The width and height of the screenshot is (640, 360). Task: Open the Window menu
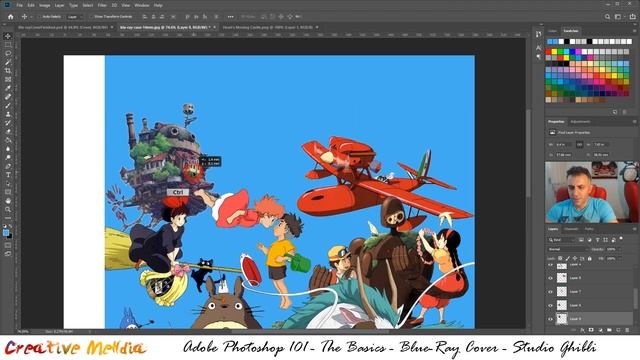[142, 5]
